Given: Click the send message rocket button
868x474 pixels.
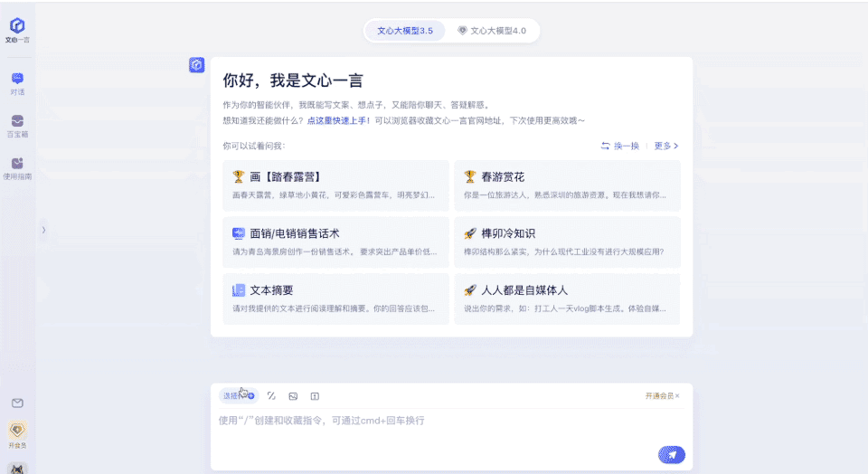Looking at the screenshot, I should point(672,455).
